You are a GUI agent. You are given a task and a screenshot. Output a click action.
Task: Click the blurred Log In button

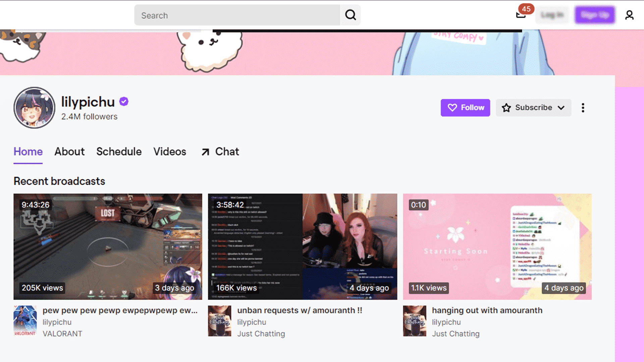point(552,15)
